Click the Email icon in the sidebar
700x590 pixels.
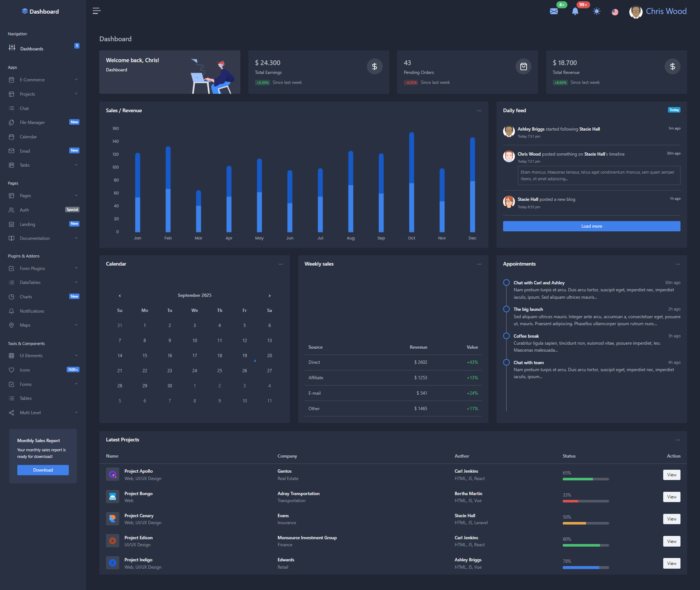pyautogui.click(x=12, y=151)
